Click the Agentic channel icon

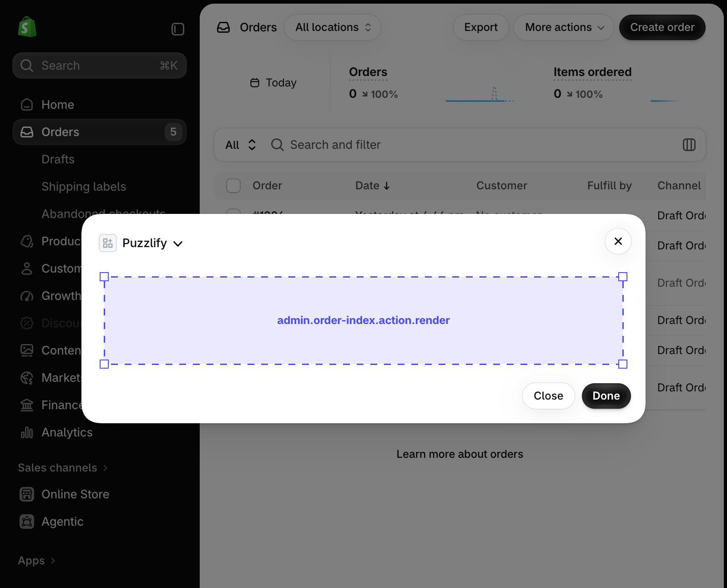[x=27, y=522]
